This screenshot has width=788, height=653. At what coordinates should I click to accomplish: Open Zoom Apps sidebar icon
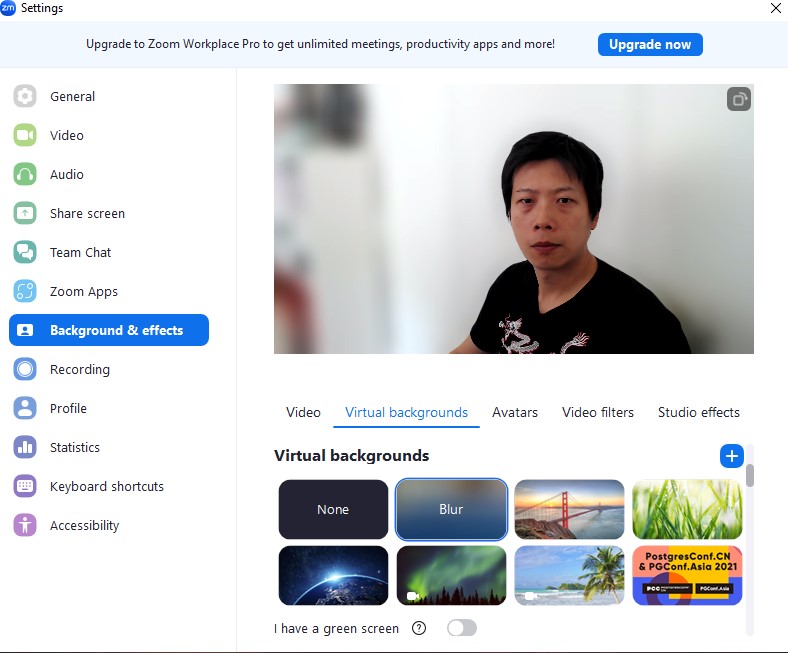click(x=25, y=292)
